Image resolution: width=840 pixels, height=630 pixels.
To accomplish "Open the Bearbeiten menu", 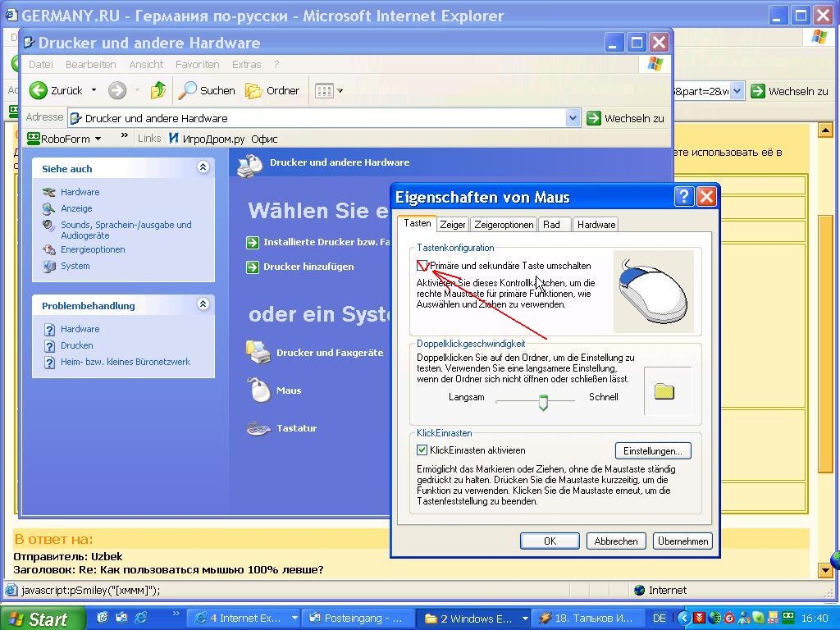I will [x=90, y=64].
